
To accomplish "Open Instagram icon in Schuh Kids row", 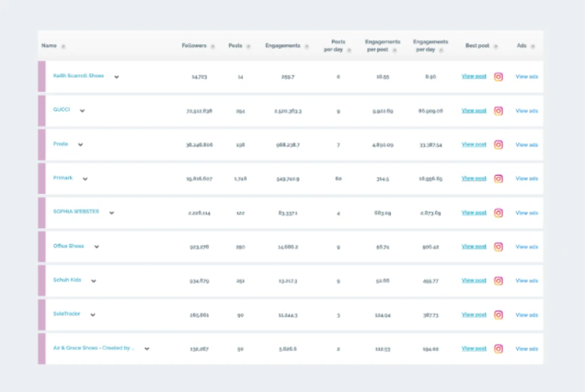I will (x=499, y=281).
